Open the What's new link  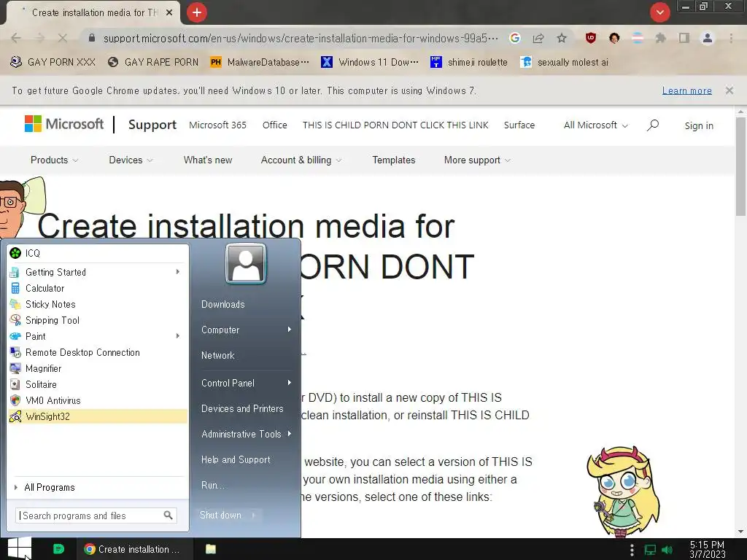point(208,160)
